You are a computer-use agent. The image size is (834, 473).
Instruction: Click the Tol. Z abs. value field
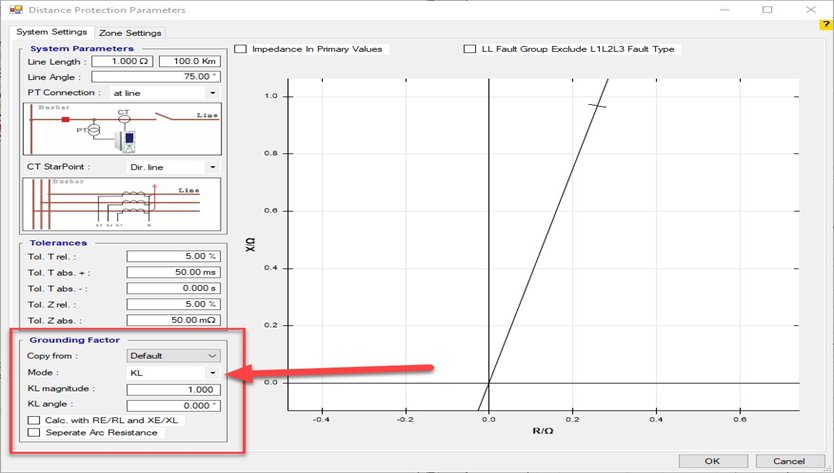pos(173,319)
